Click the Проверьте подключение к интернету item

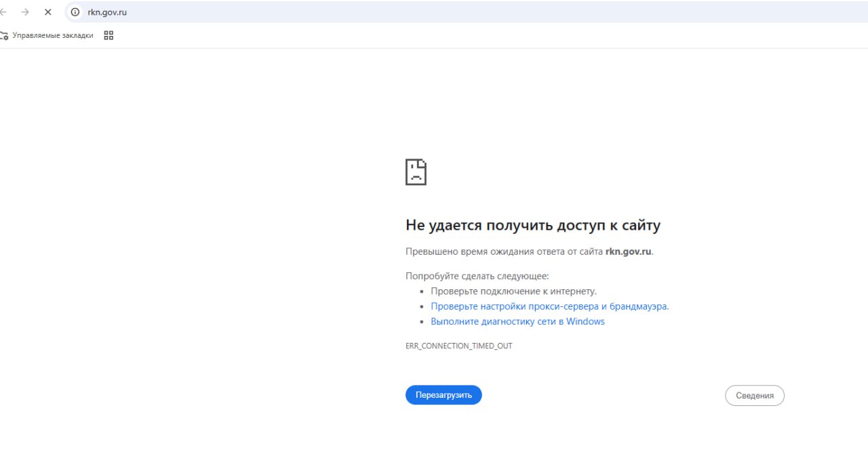point(513,291)
